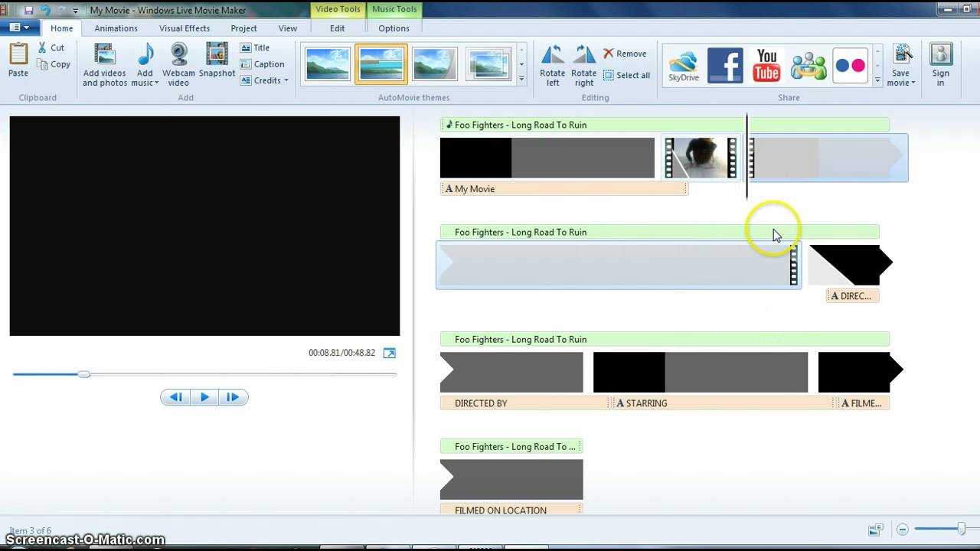
Task: Share to Windows Live Groups
Action: tap(808, 65)
